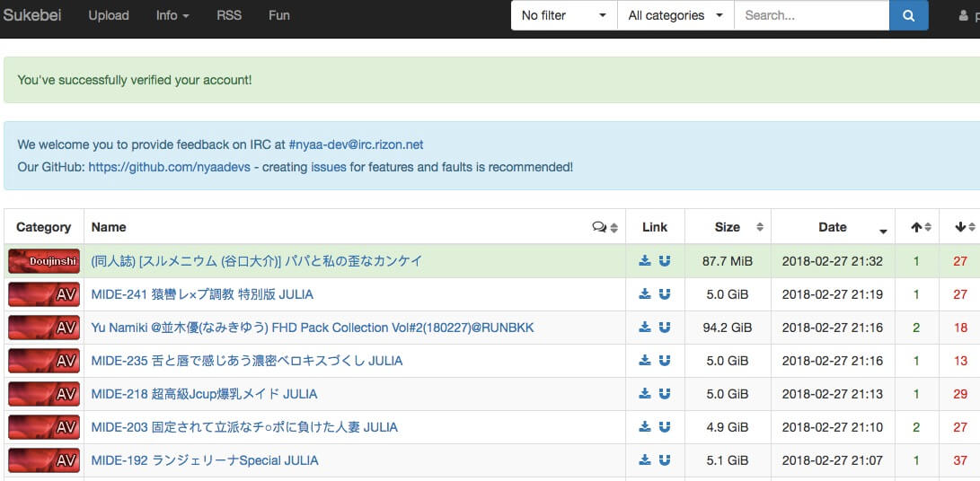
Task: Open magnet link for MIDE-192
Action: tap(665, 460)
